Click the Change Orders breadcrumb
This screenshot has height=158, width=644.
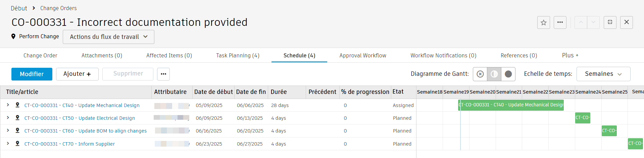[58, 8]
